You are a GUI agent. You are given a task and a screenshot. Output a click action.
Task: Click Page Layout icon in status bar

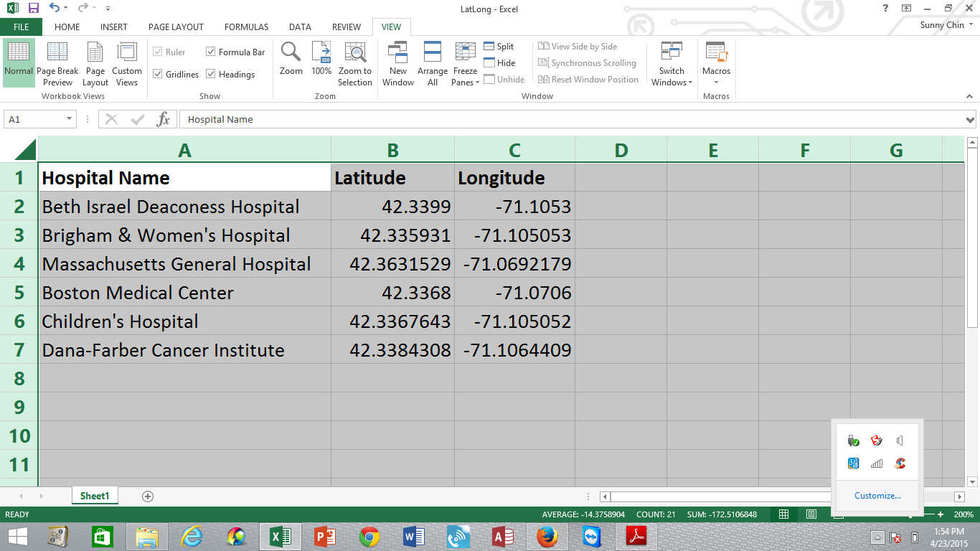811,514
